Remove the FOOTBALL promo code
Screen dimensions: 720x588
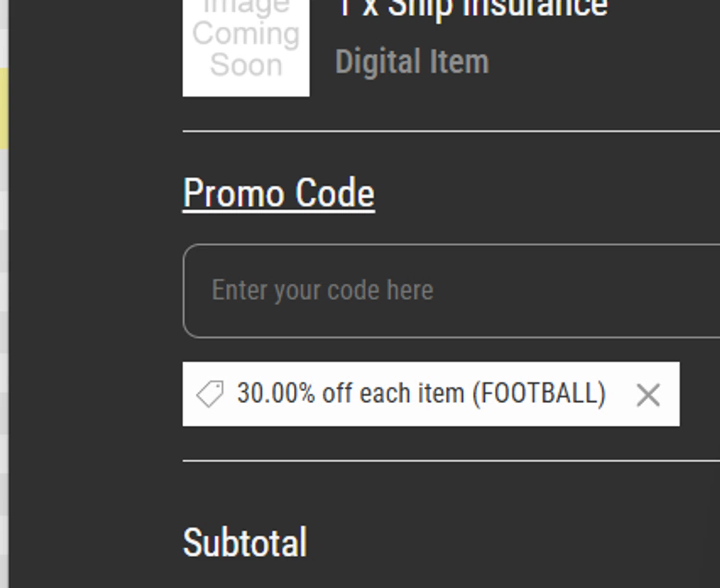tap(648, 395)
